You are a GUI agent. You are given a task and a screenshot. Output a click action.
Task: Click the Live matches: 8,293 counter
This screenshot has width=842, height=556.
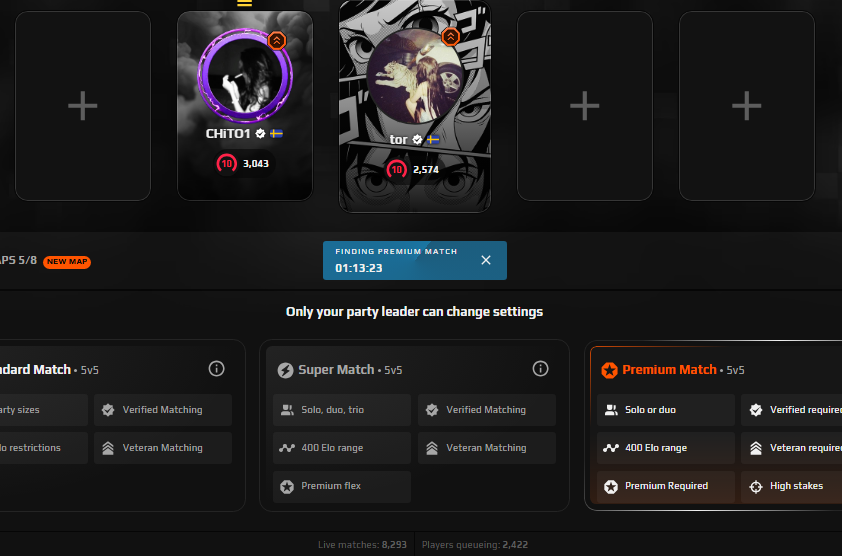coord(362,545)
